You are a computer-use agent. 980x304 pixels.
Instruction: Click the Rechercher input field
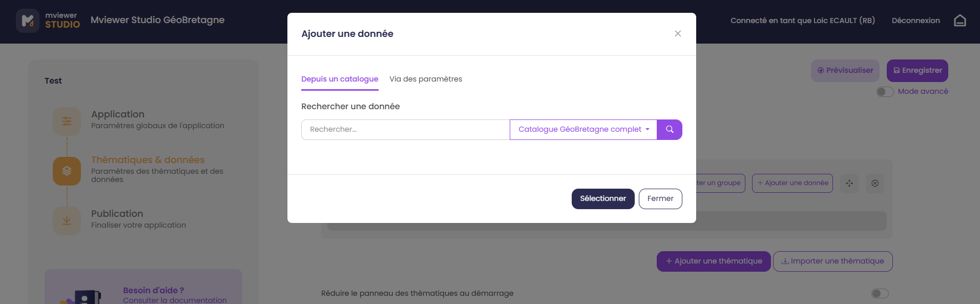406,130
